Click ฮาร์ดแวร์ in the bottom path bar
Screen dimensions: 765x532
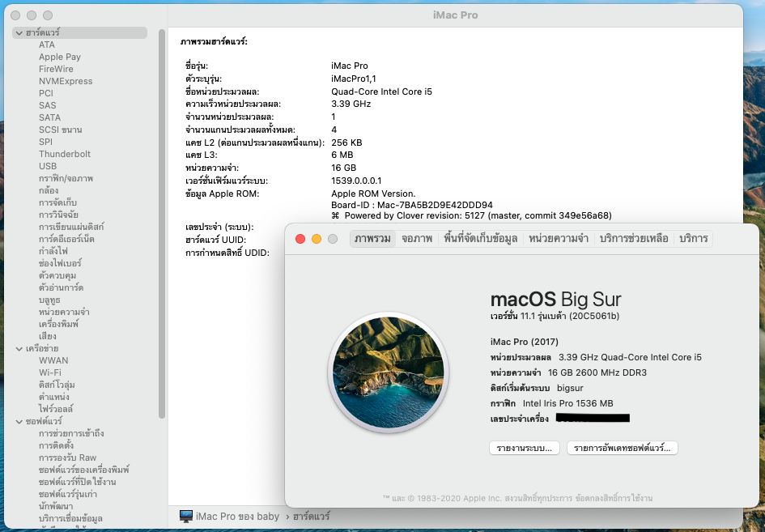pyautogui.click(x=312, y=517)
